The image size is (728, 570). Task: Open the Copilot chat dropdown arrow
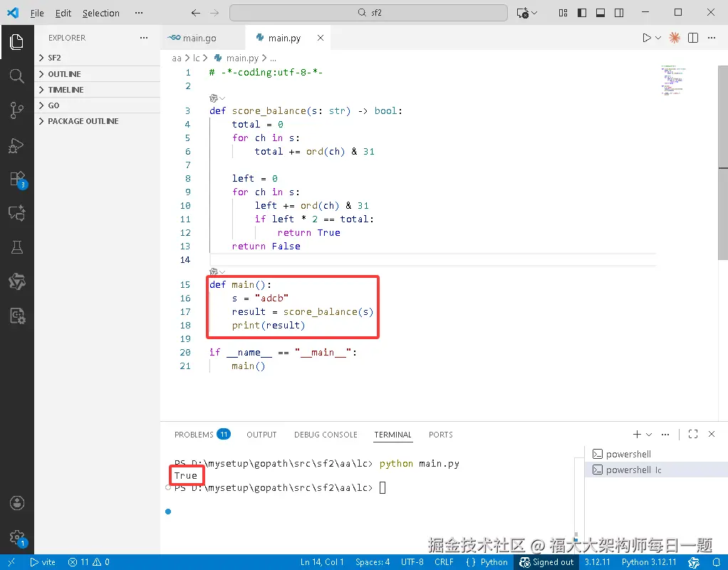coord(534,13)
